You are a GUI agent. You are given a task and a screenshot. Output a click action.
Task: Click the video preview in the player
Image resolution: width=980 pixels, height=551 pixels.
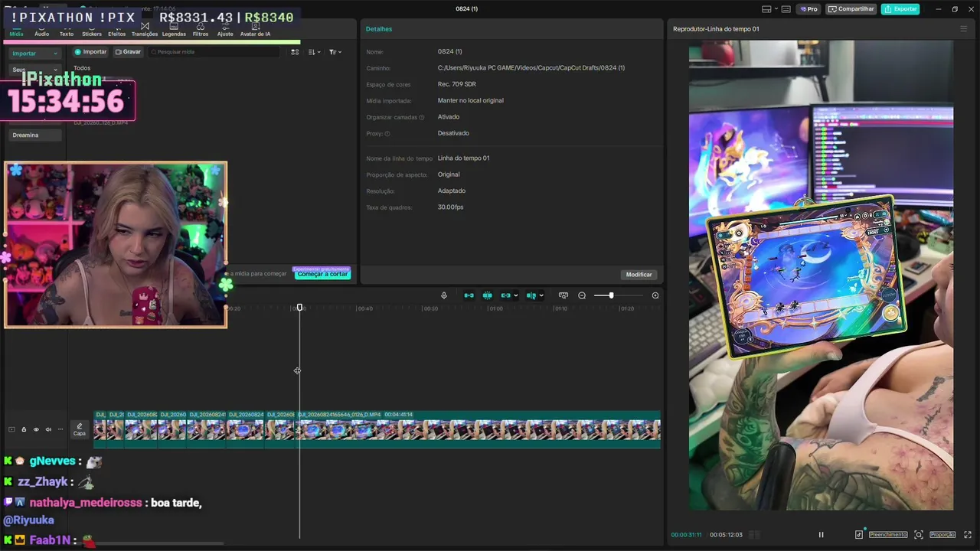[x=821, y=275]
